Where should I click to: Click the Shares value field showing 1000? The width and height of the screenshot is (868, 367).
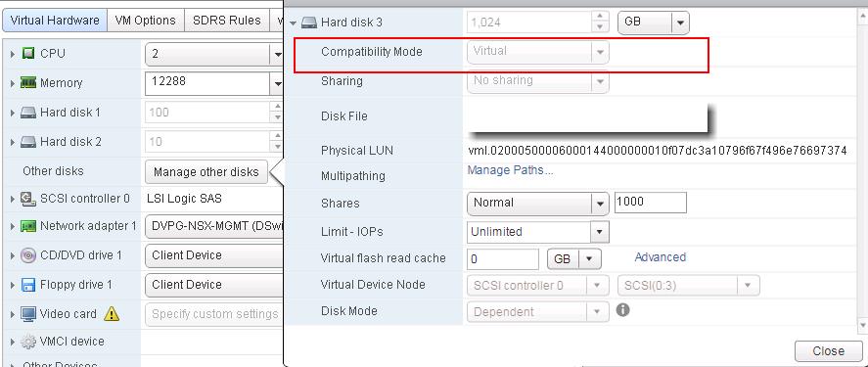tap(651, 203)
